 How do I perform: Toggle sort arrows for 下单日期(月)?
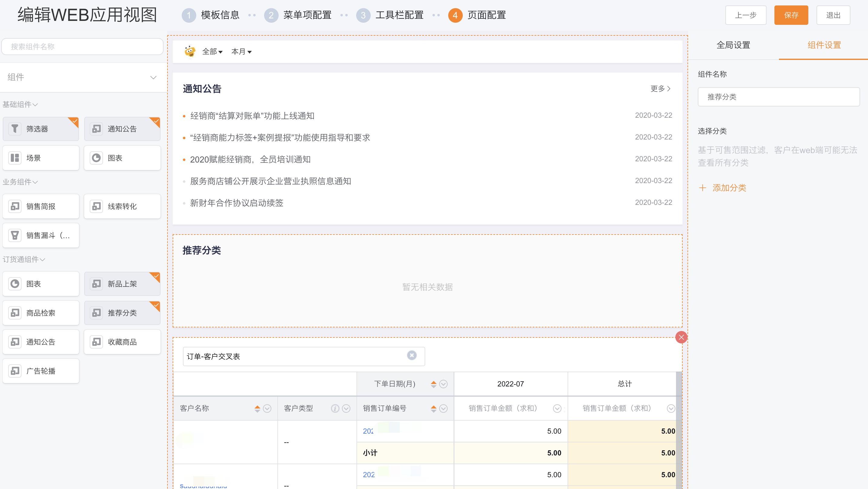433,384
